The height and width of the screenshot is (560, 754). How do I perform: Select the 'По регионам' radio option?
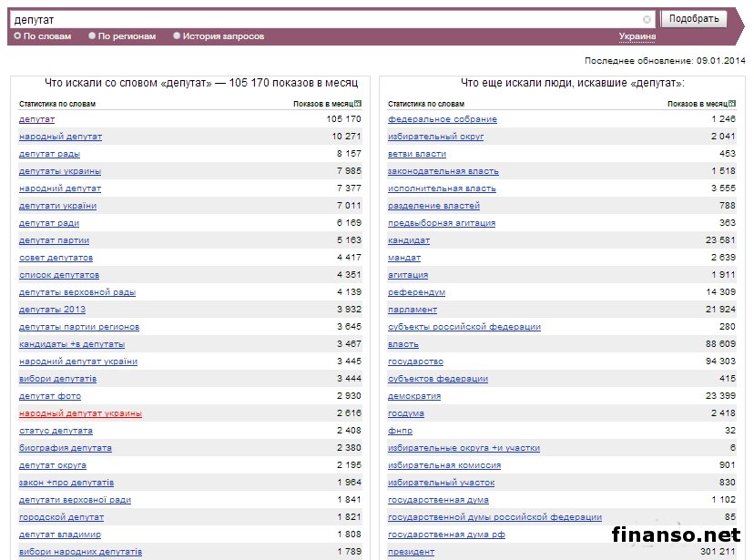pos(92,36)
